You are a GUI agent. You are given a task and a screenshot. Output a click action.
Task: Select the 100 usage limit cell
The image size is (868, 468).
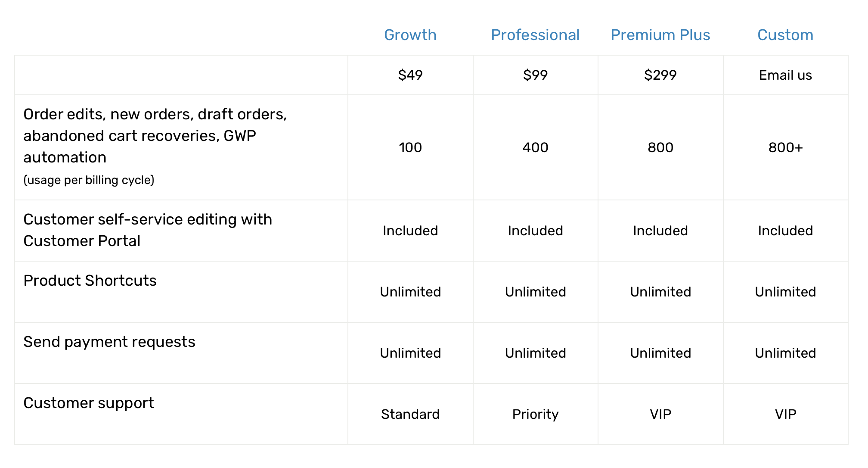point(410,147)
